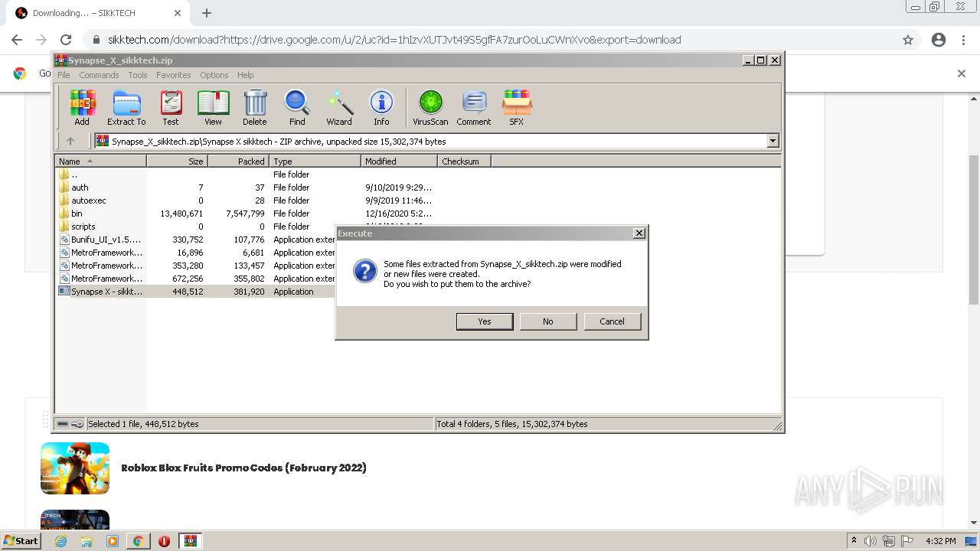
Task: Open Roblox Blox Fruits Promo Codes article
Action: tap(243, 468)
